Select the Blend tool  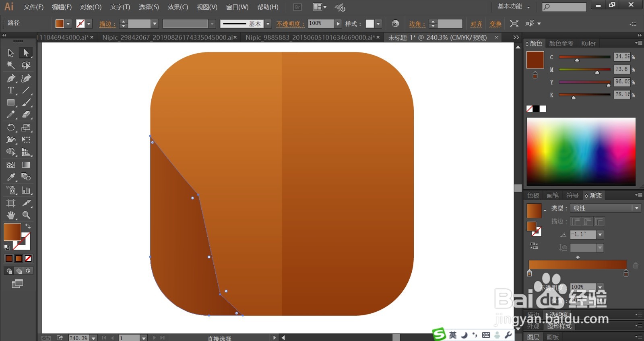(26, 177)
